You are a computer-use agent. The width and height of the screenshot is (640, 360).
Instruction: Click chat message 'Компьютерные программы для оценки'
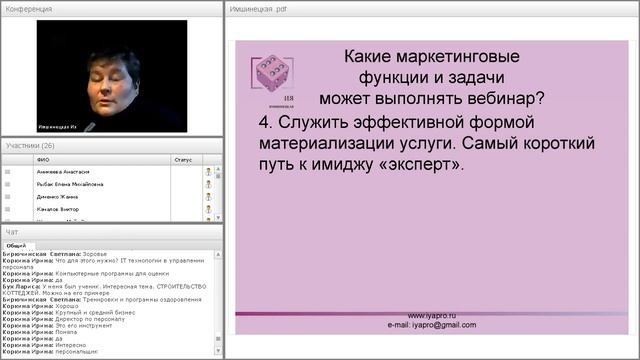112,273
